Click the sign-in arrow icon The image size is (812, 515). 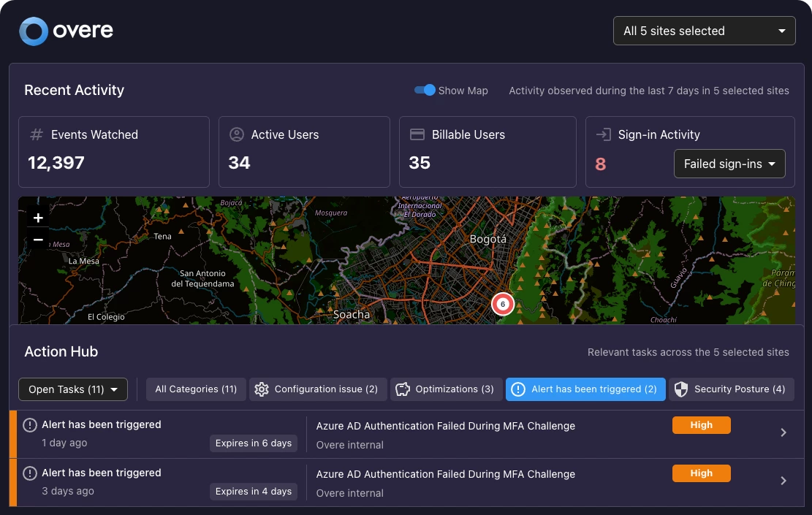[x=603, y=134]
